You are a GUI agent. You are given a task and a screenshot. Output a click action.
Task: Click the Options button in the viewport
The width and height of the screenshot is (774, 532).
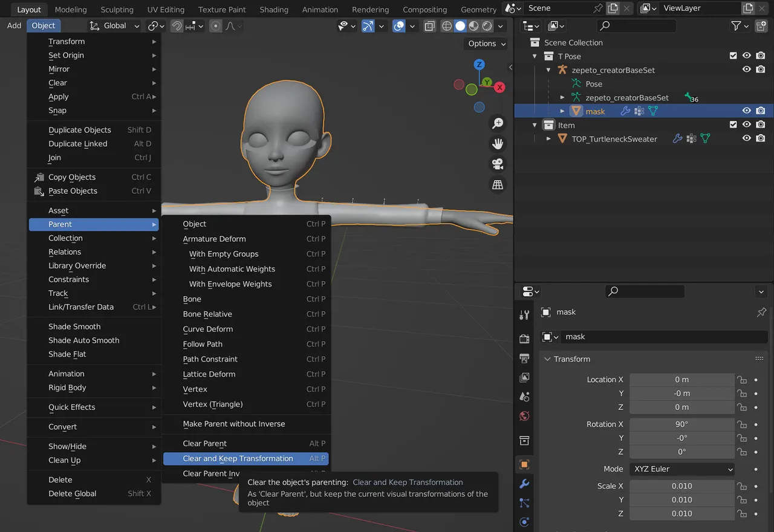[485, 44]
